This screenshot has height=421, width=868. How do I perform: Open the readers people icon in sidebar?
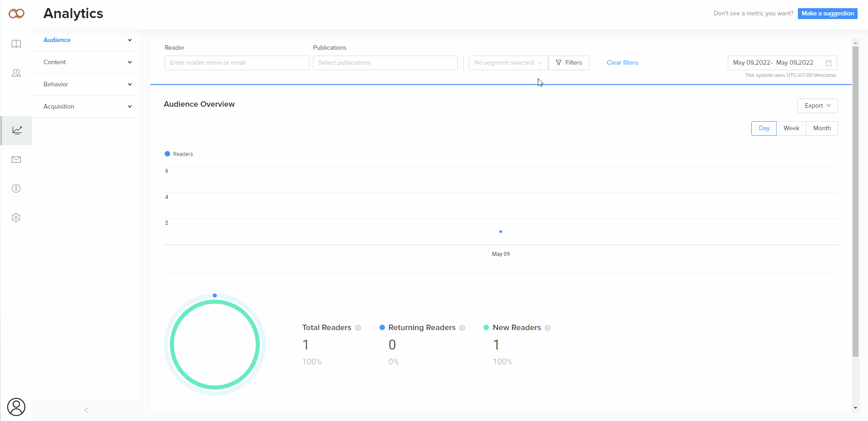pos(16,73)
